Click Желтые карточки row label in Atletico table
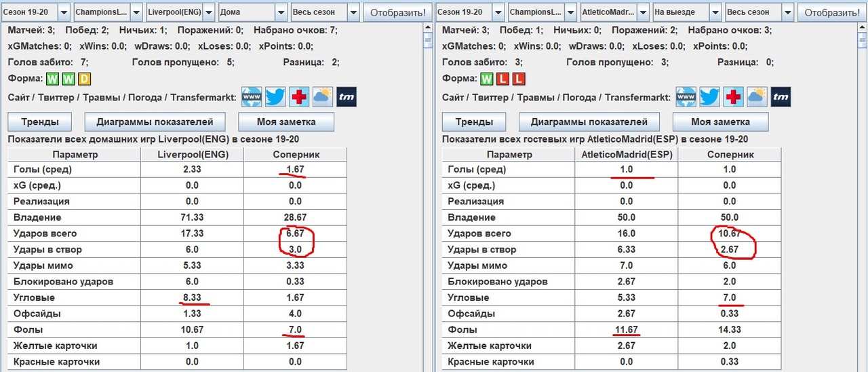The image size is (868, 372). 491,346
